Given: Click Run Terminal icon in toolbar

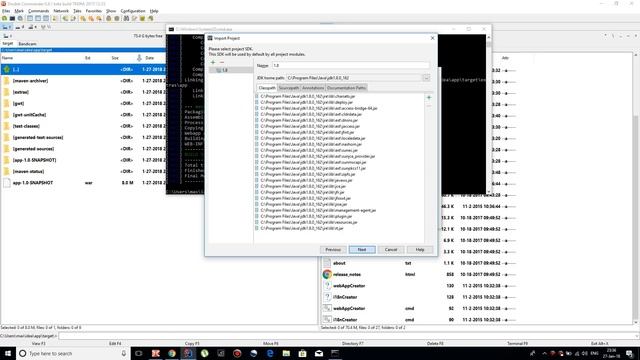Looking at the screenshot, I should tap(12, 18).
